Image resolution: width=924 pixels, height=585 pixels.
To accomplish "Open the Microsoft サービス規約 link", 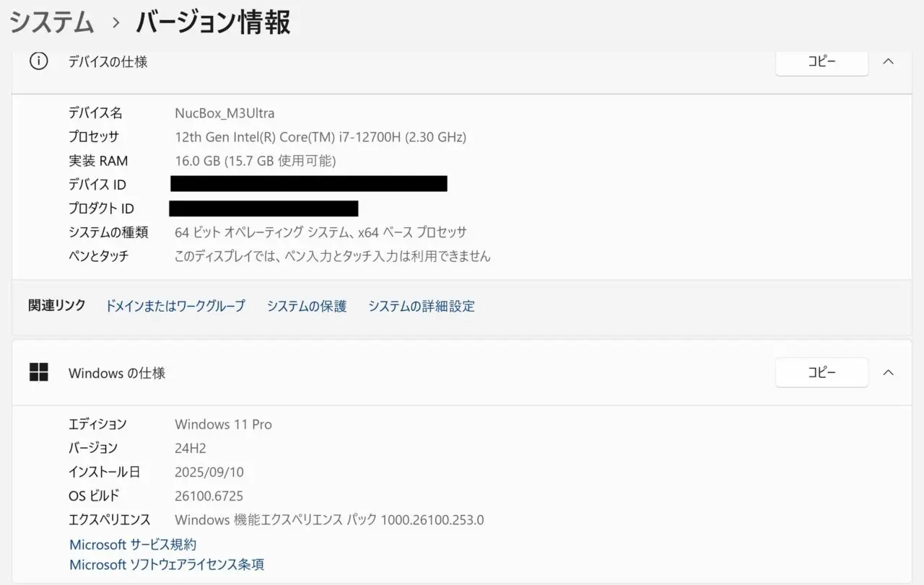I will coord(133,545).
